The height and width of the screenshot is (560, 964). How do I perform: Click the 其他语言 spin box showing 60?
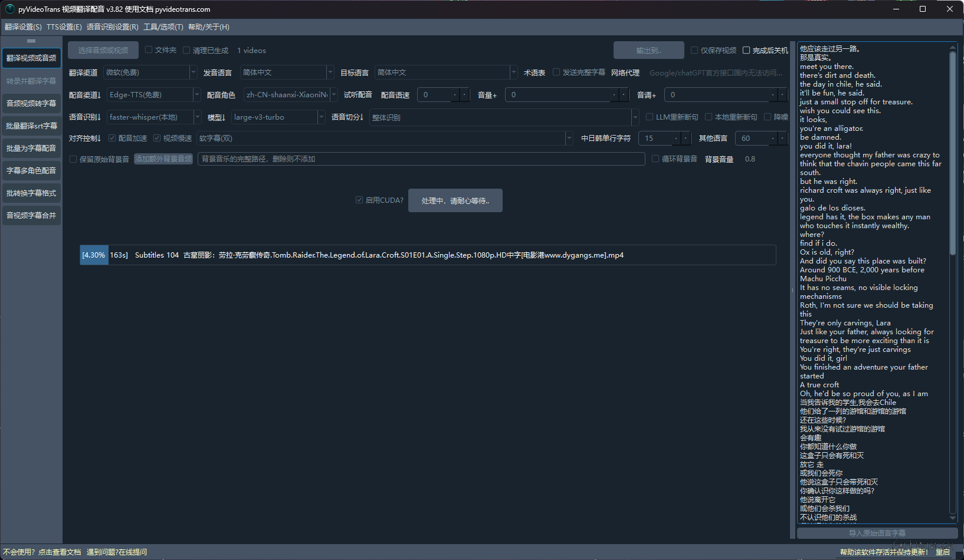click(761, 139)
